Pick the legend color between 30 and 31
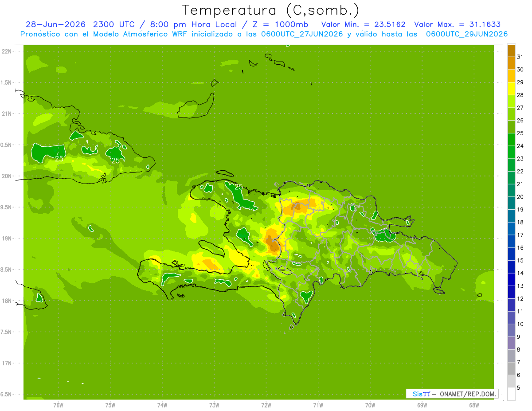This screenshot has height=411, width=532. pos(511,63)
